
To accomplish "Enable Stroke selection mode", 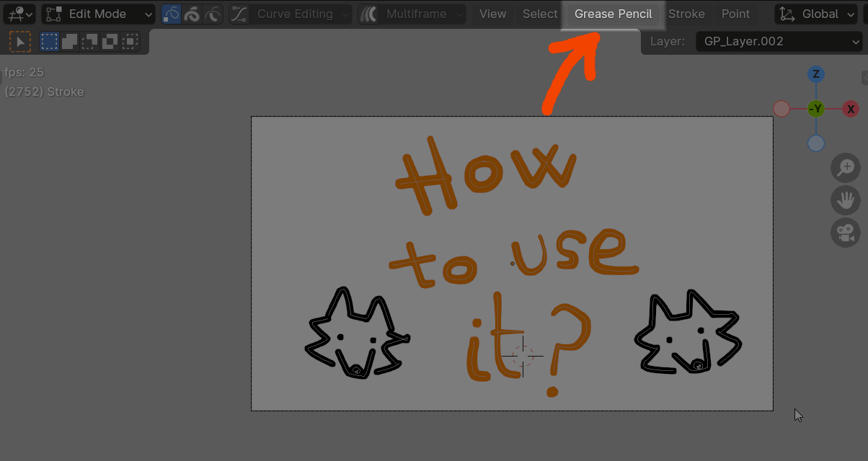I will 192,14.
